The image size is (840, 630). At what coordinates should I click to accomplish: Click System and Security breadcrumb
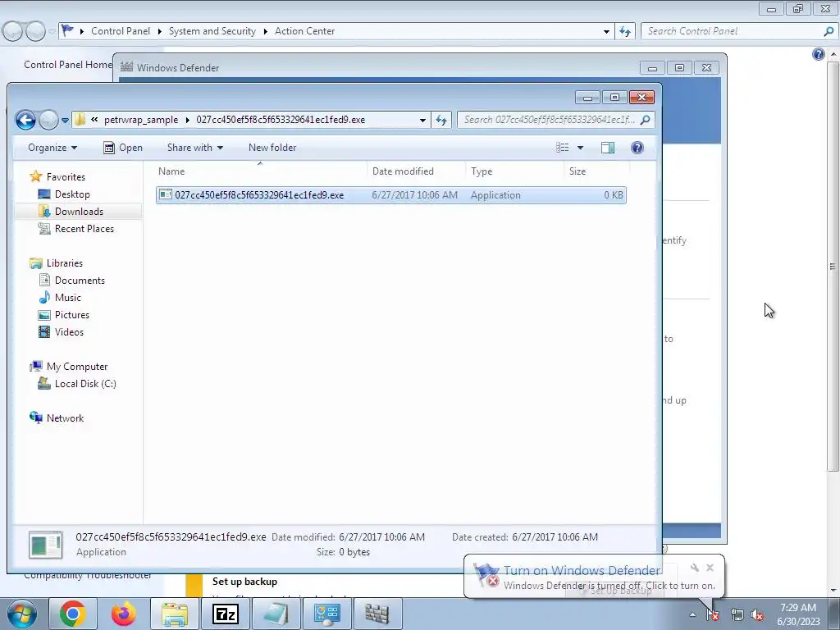212,31
